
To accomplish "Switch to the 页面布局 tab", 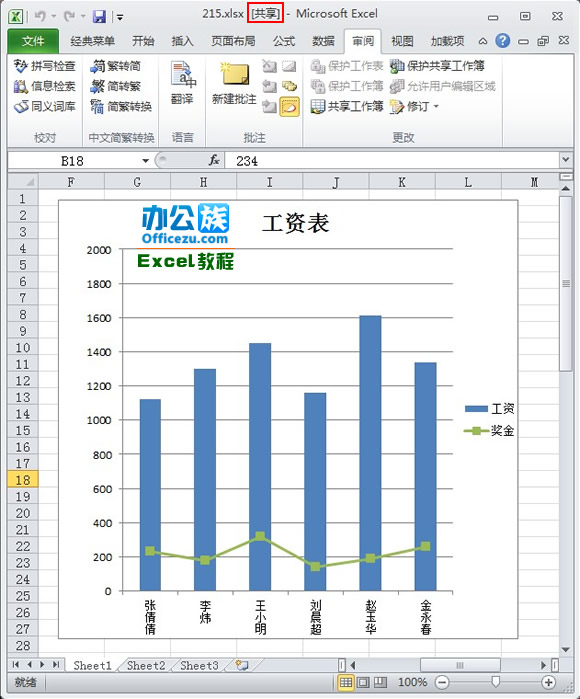I will (x=233, y=41).
